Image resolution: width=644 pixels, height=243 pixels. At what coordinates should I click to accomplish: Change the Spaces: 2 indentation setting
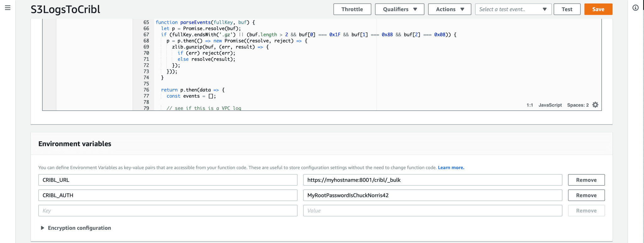tap(578, 105)
